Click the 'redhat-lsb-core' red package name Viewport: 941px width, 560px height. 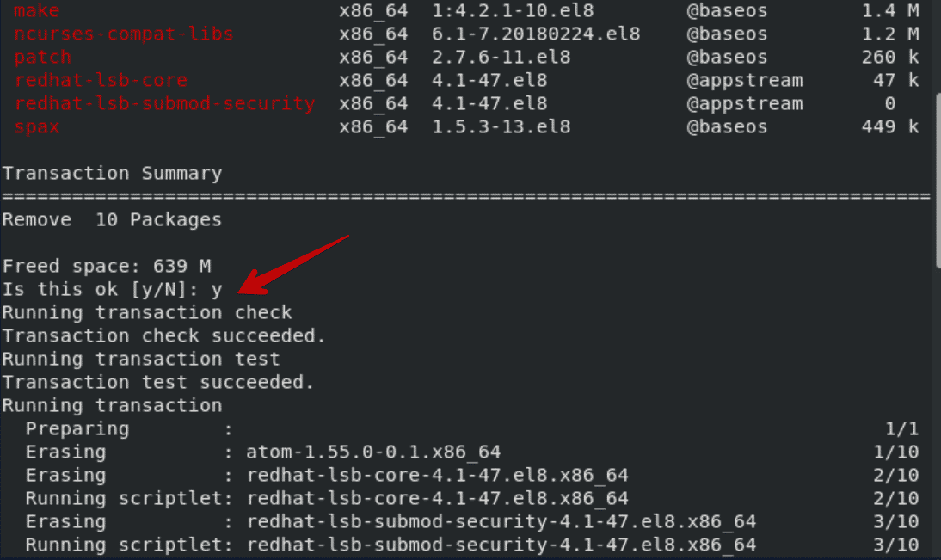pyautogui.click(x=101, y=80)
